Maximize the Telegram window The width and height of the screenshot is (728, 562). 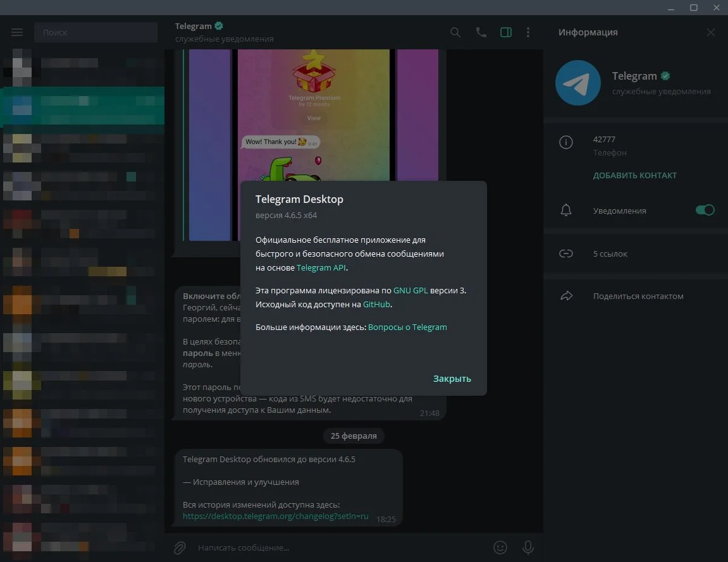pos(694,8)
